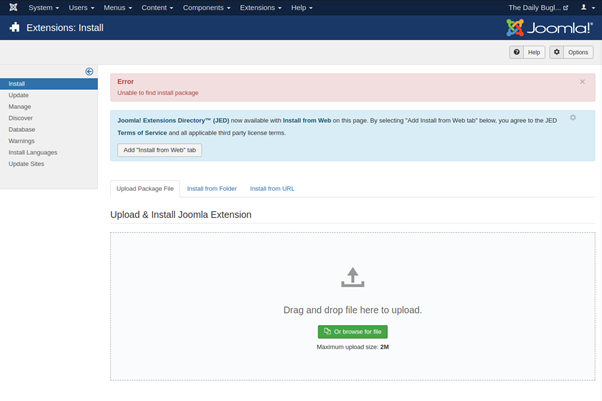Click Or browse for file button
The image size is (602, 401).
pos(352,332)
